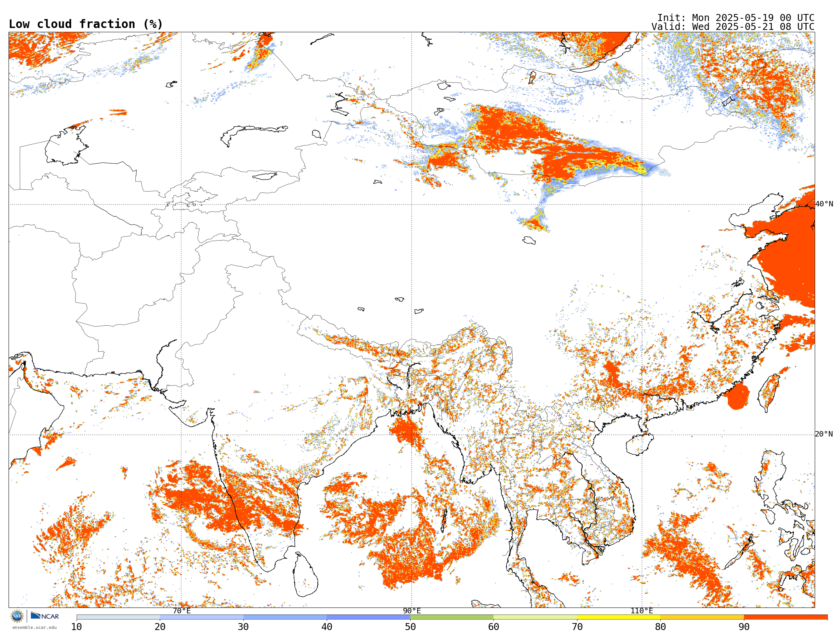Click the 70°E longitude label
This screenshot has width=840, height=632.
(182, 611)
